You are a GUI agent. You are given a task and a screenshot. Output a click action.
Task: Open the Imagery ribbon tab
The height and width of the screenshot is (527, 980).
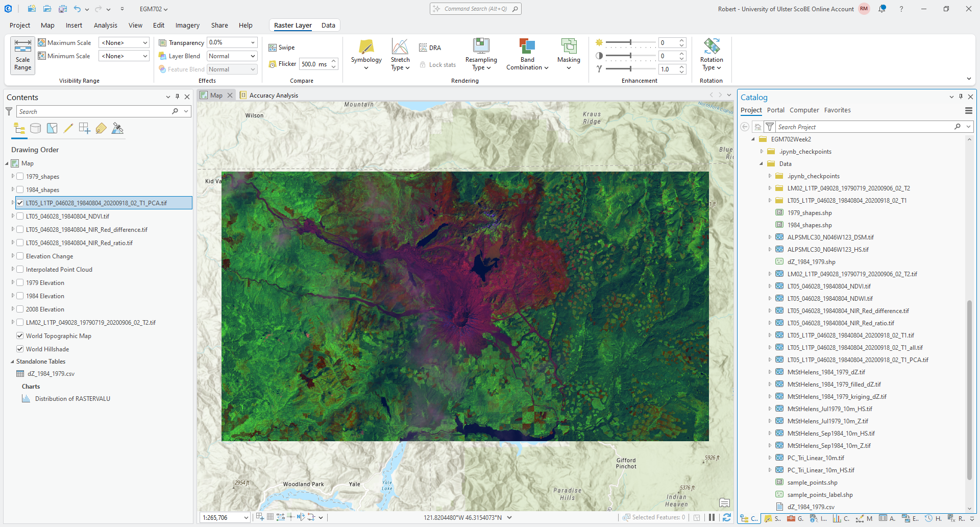tap(187, 25)
